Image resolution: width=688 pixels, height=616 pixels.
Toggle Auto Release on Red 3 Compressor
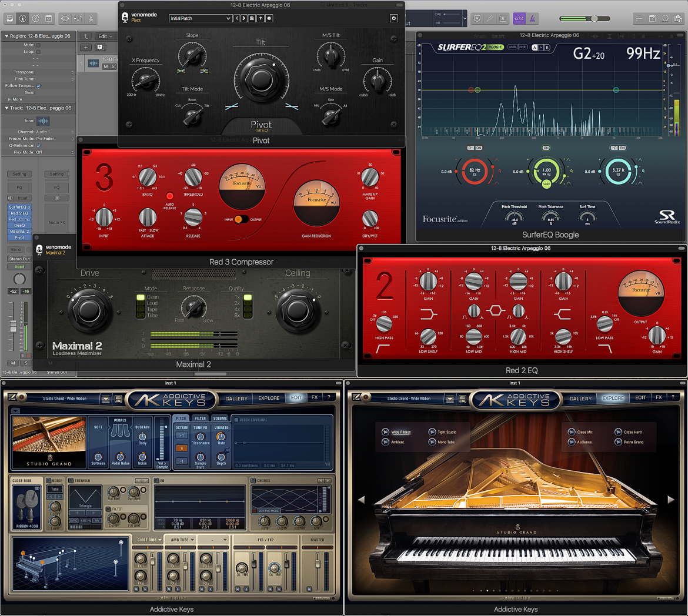pyautogui.click(x=170, y=196)
